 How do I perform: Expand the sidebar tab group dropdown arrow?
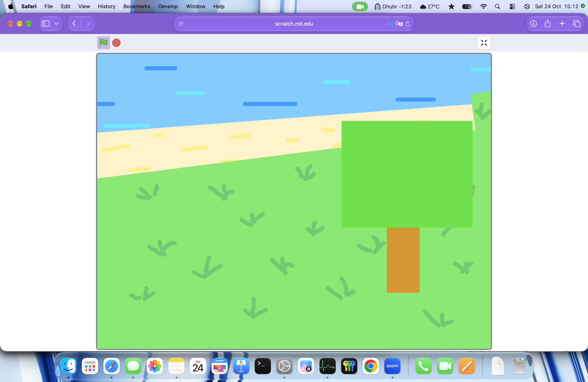[x=56, y=24]
